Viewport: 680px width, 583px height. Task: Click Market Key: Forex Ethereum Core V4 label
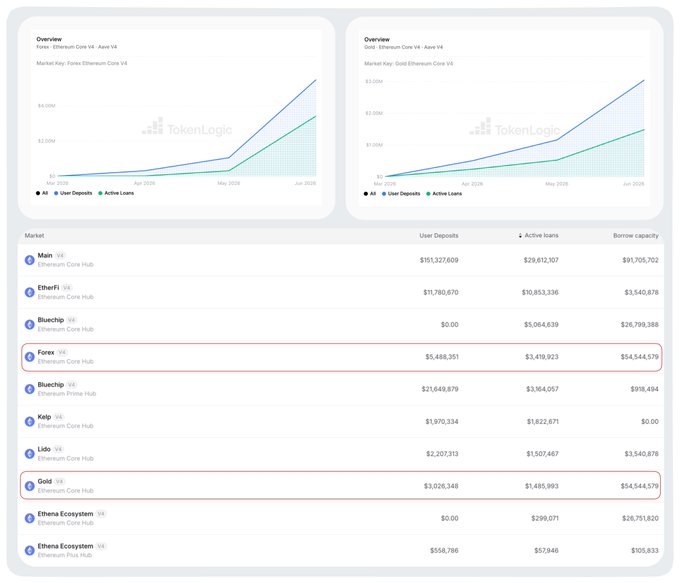click(82, 63)
